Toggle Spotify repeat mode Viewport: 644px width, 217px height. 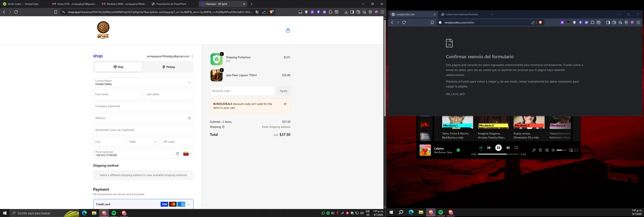(x=516, y=148)
